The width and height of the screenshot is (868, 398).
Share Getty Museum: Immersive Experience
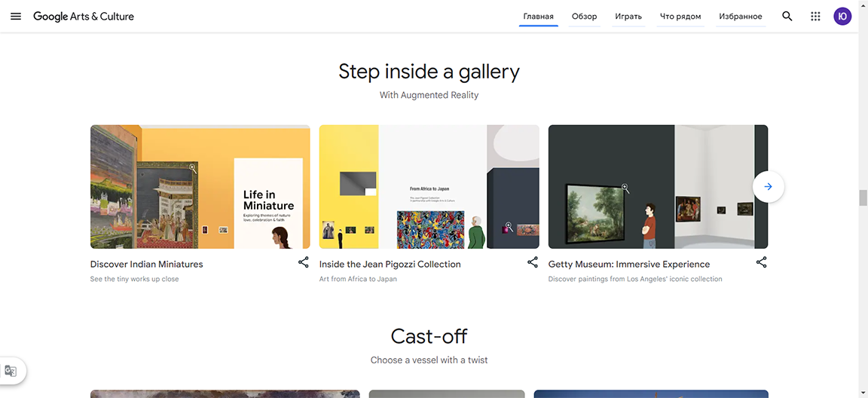pyautogui.click(x=762, y=262)
